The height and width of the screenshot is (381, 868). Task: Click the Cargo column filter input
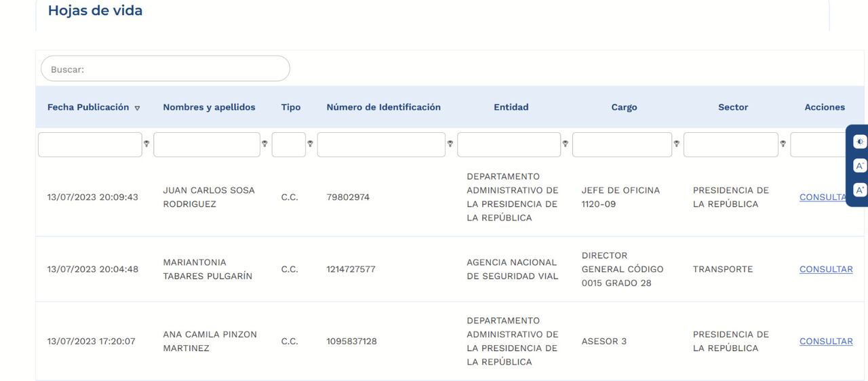(x=622, y=144)
